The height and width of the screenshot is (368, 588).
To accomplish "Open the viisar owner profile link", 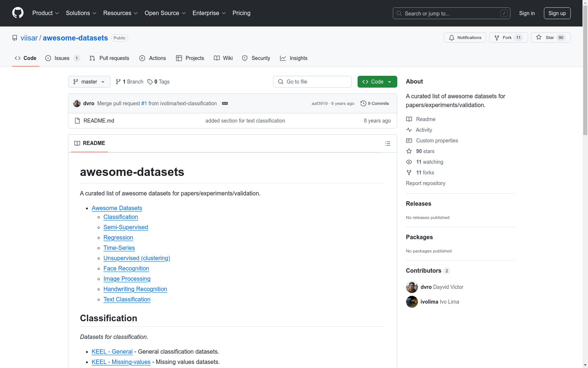I will coord(29,38).
